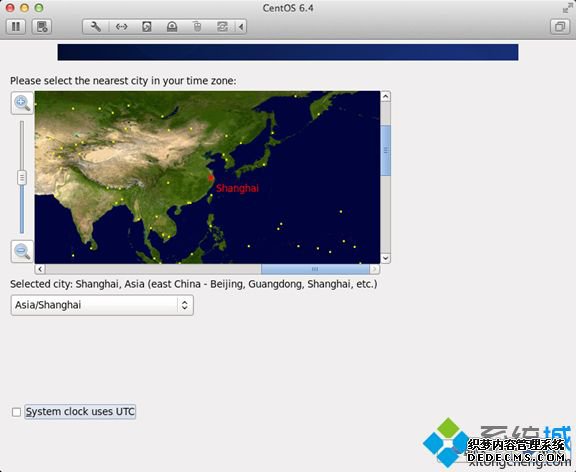Viewport: 576px width, 472px height.
Task: Click the sharing toolbar icon
Action: (x=222, y=27)
